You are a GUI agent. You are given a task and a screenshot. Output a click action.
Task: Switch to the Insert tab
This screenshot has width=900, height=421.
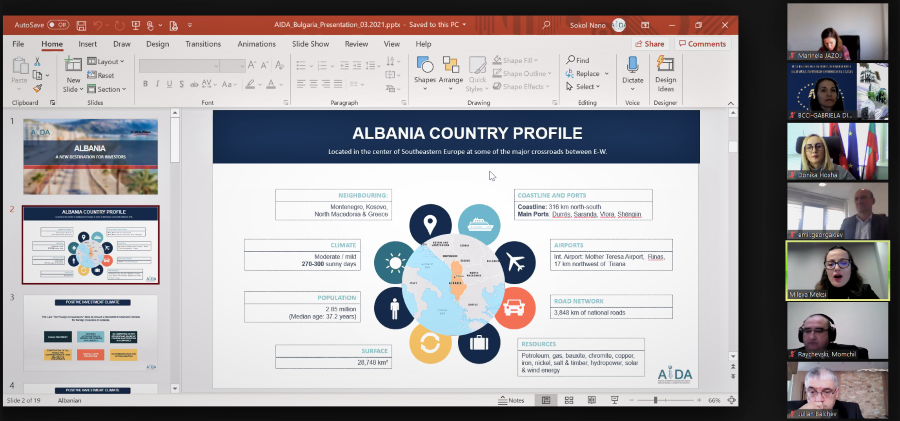pyautogui.click(x=88, y=44)
